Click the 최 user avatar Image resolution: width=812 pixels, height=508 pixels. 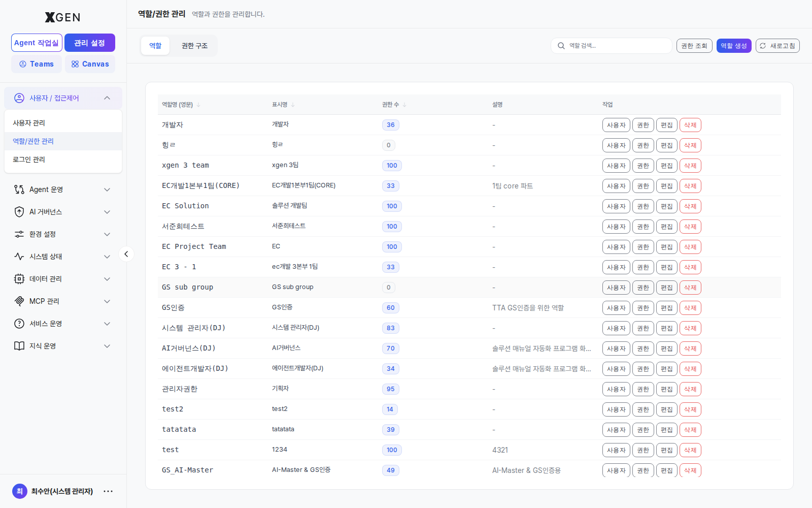tap(20, 491)
